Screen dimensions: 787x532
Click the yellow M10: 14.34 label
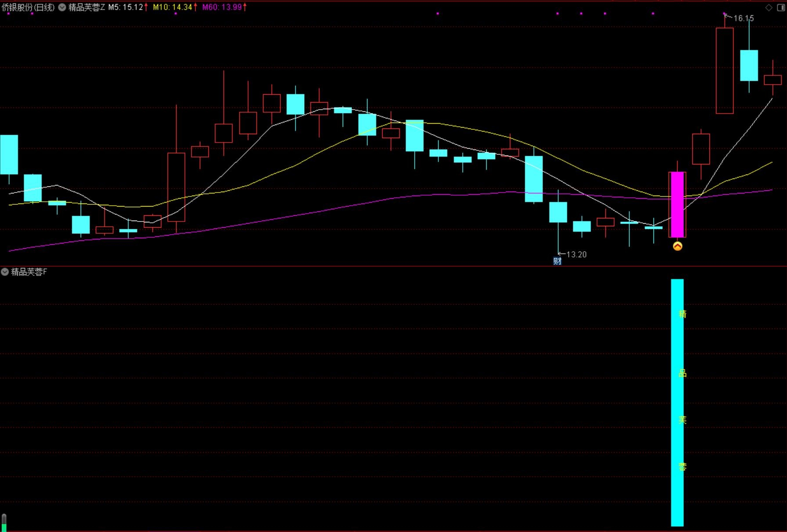click(x=172, y=7)
